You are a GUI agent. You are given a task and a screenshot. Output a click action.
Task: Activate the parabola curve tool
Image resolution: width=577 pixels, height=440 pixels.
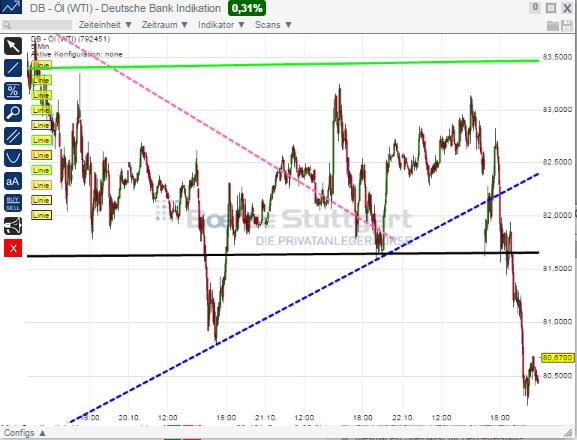pyautogui.click(x=13, y=158)
